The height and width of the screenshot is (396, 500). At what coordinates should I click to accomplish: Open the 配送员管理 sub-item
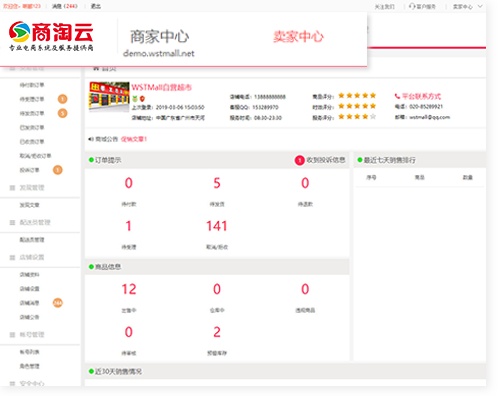32,240
